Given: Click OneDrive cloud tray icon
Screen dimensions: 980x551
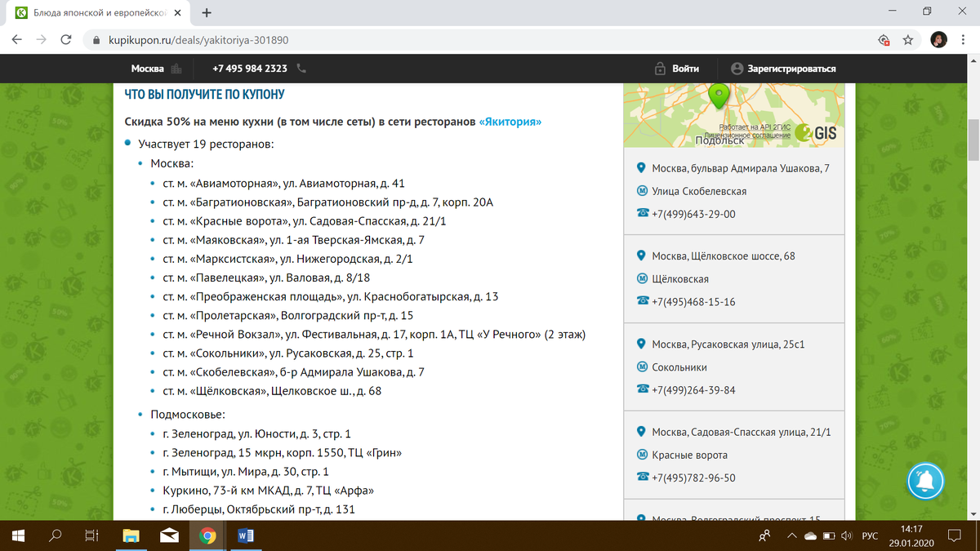Looking at the screenshot, I should (x=810, y=536).
